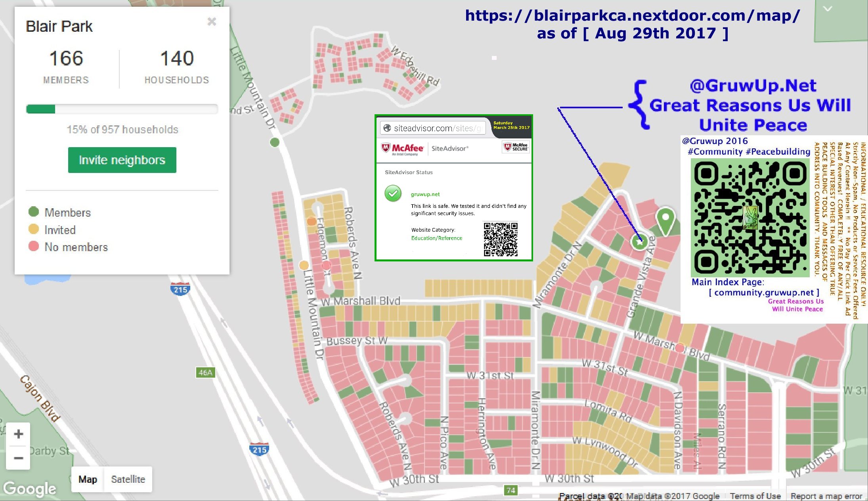Zoom out with the minus button
Image resolution: width=868 pixels, height=501 pixels.
click(18, 458)
